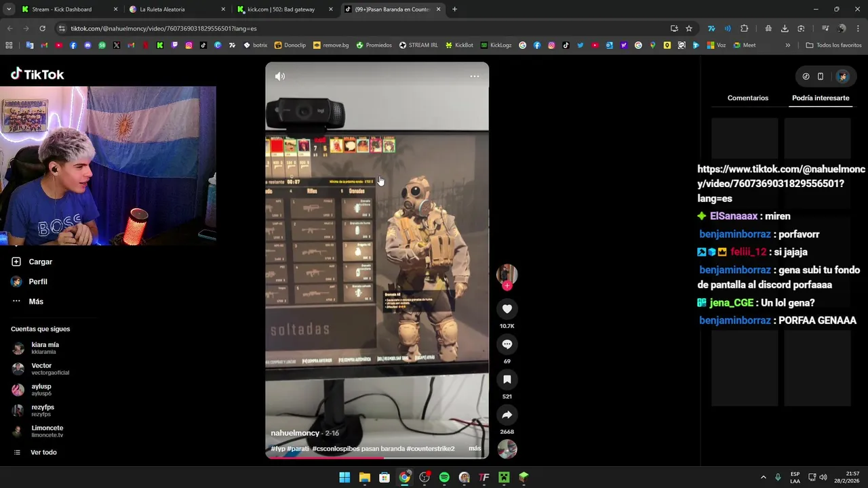Open the remove.bg bookmark
The image size is (868, 488).
point(330,45)
